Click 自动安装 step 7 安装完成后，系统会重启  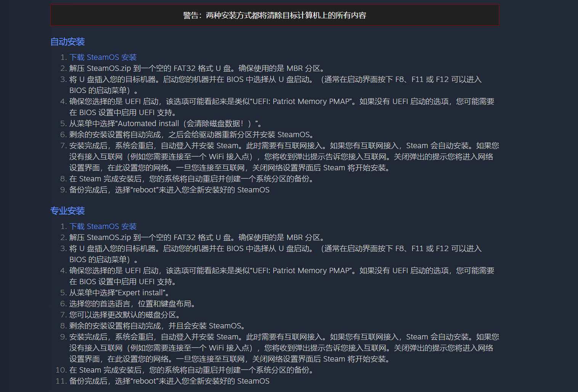pos(284,157)
